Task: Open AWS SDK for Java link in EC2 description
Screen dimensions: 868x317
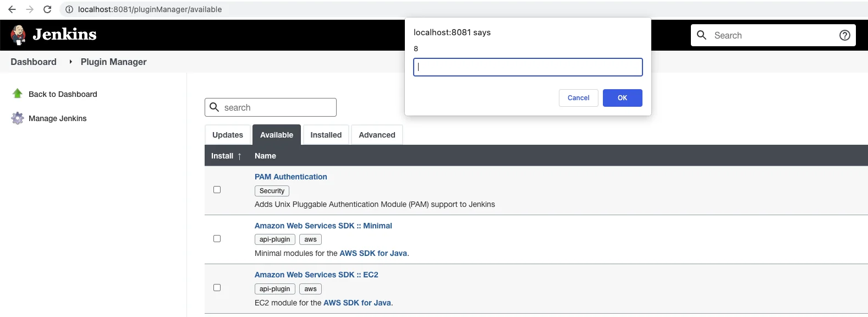Action: pos(358,303)
